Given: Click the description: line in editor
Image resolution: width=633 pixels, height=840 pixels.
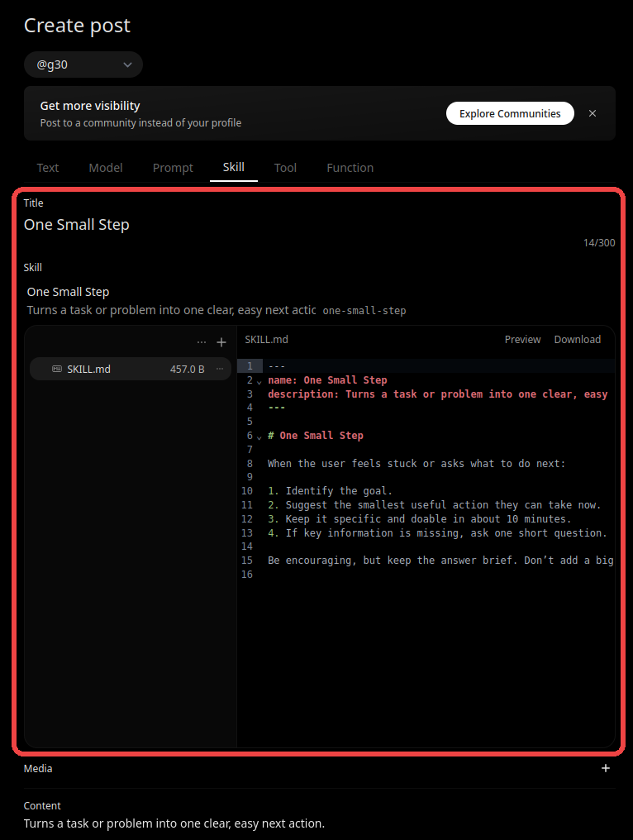Looking at the screenshot, I should [x=437, y=394].
